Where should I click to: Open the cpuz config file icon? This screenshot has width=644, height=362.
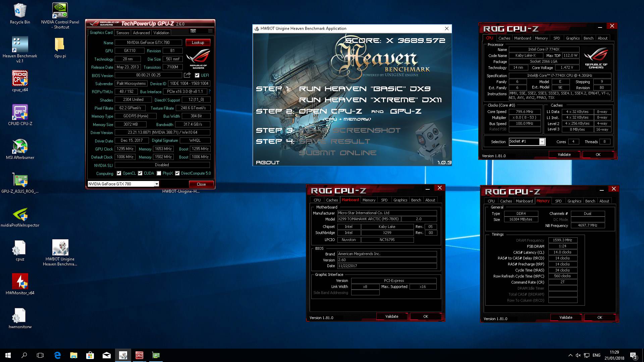(x=20, y=251)
